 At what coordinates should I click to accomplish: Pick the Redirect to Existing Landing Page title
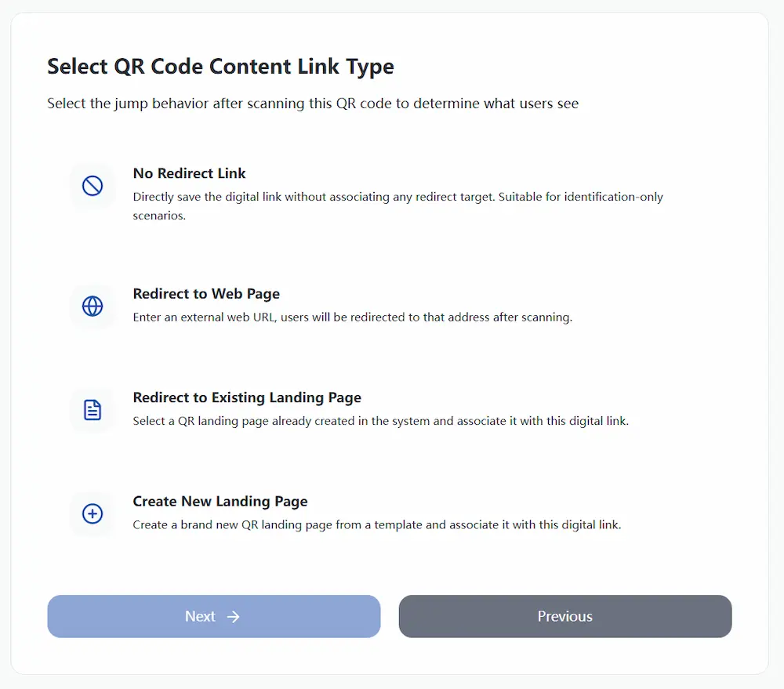[247, 397]
